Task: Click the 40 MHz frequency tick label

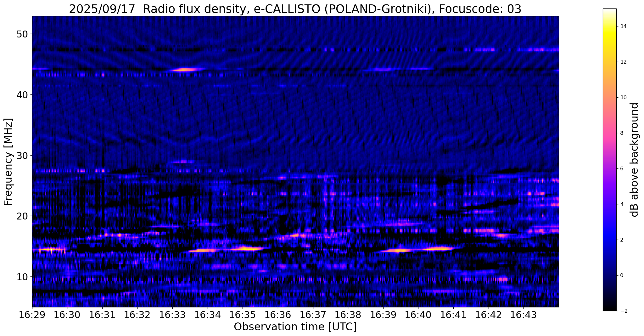Action: pos(22,95)
